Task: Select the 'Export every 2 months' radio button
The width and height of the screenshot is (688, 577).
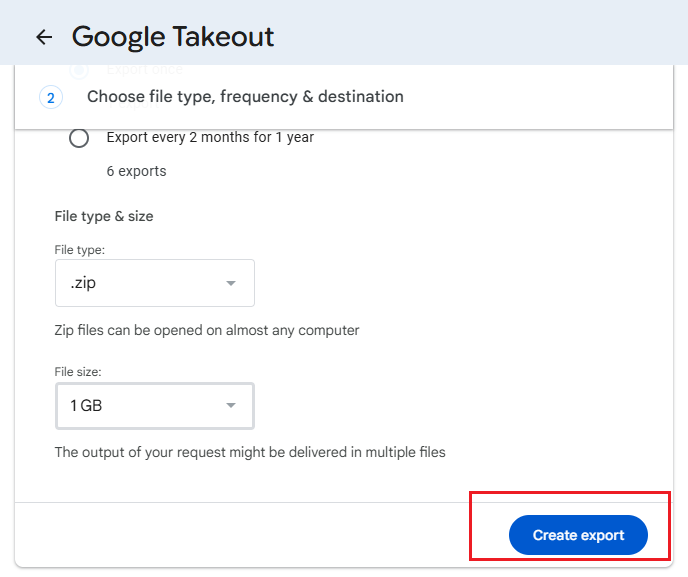Action: [x=79, y=138]
